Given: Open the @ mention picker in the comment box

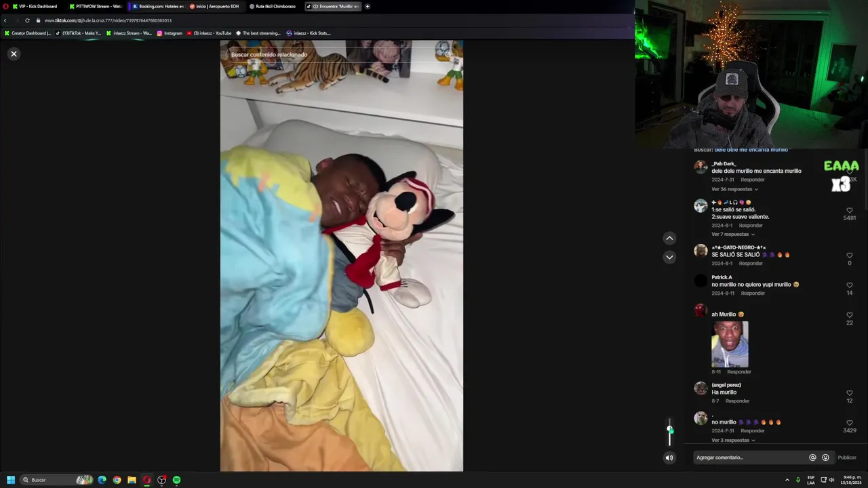Looking at the screenshot, I should tap(812, 457).
